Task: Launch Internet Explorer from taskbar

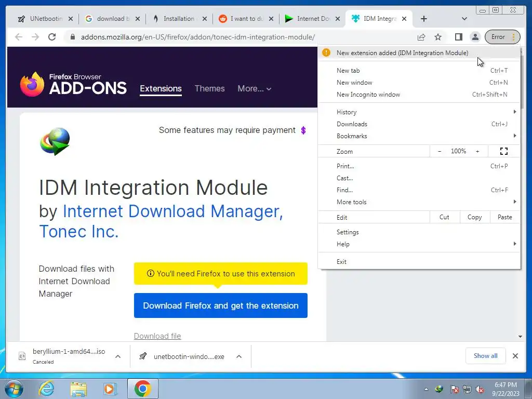Action: pyautogui.click(x=46, y=389)
